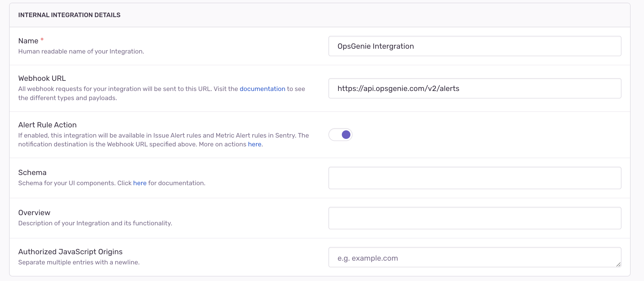This screenshot has height=281, width=644.
Task: Click the INTERNAL INTEGRATION DETAILS header
Action: [69, 15]
